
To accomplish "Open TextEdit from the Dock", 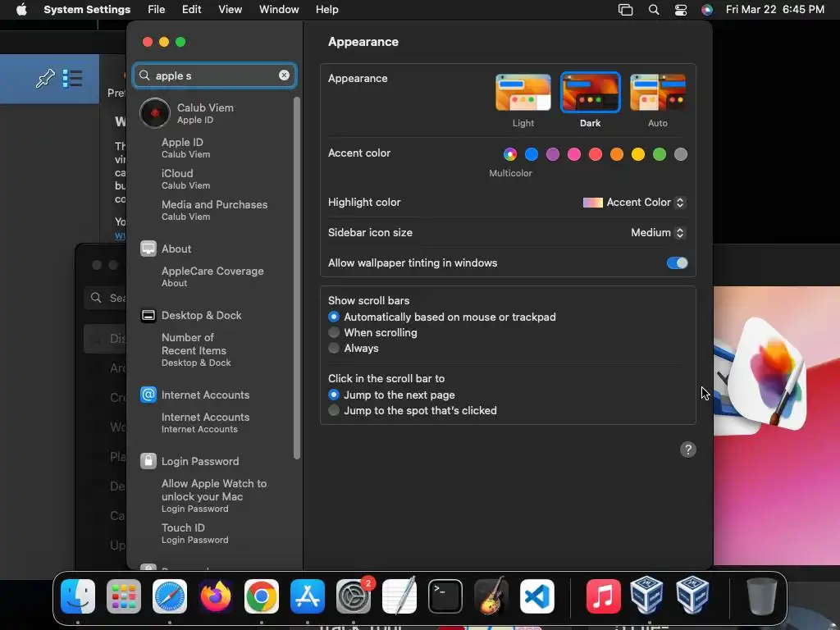I will pos(399,596).
